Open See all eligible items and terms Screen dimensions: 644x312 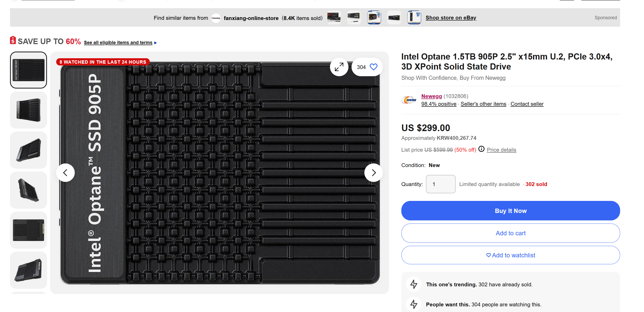pyautogui.click(x=118, y=43)
